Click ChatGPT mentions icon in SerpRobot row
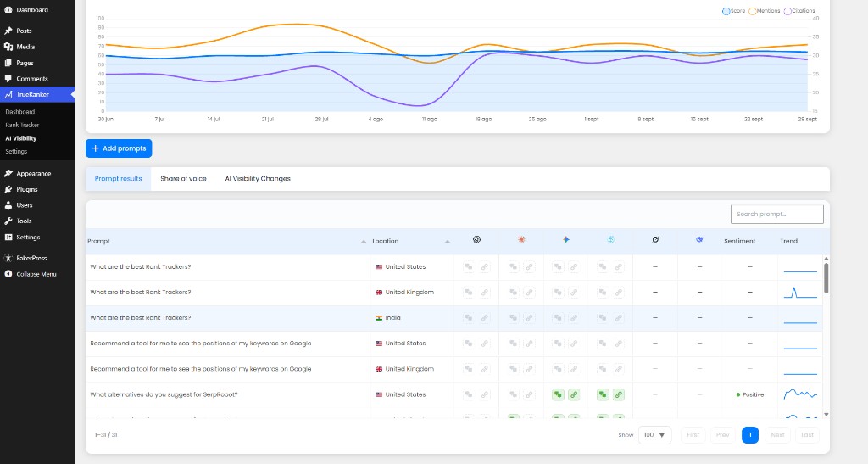This screenshot has height=464, width=868. click(468, 394)
